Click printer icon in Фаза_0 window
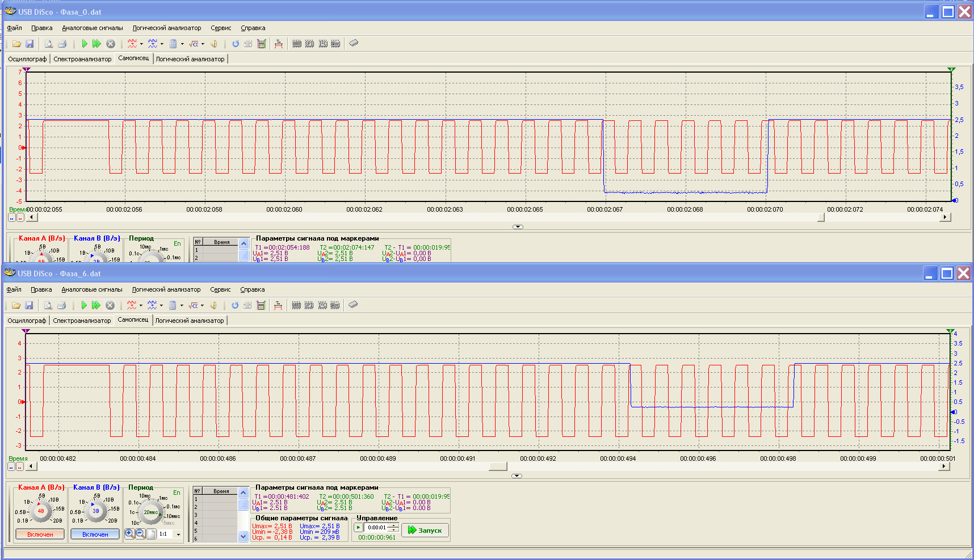This screenshot has width=974, height=560. coord(62,44)
